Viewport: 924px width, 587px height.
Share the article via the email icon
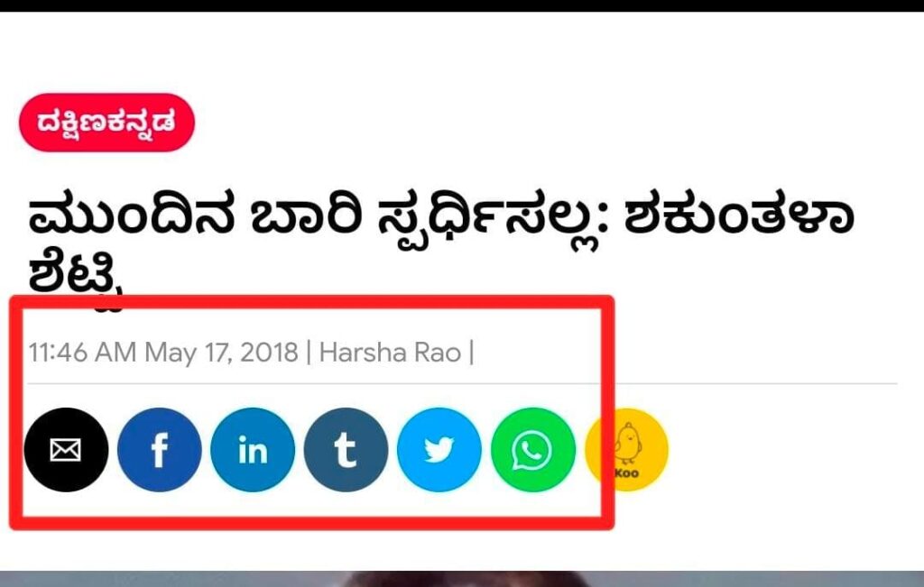[x=66, y=450]
